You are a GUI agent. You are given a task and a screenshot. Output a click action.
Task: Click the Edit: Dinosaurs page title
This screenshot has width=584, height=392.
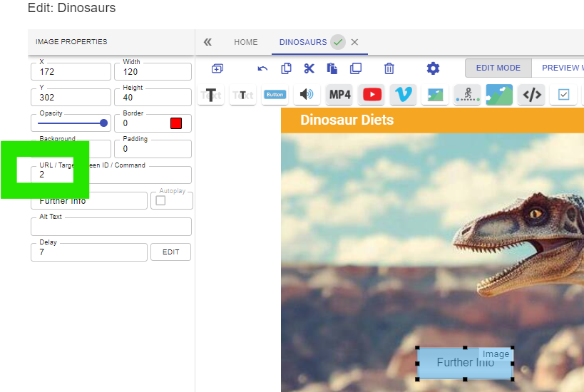[x=71, y=8]
